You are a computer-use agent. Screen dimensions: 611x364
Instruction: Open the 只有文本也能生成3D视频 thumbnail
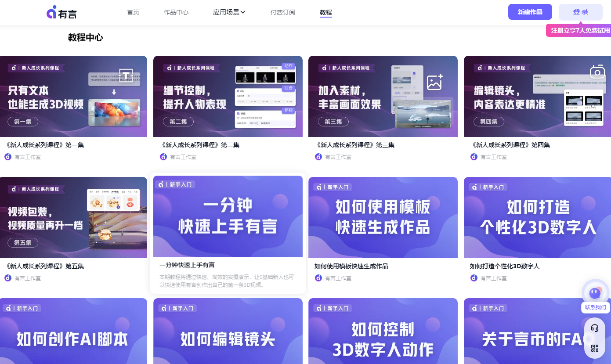[x=73, y=96]
